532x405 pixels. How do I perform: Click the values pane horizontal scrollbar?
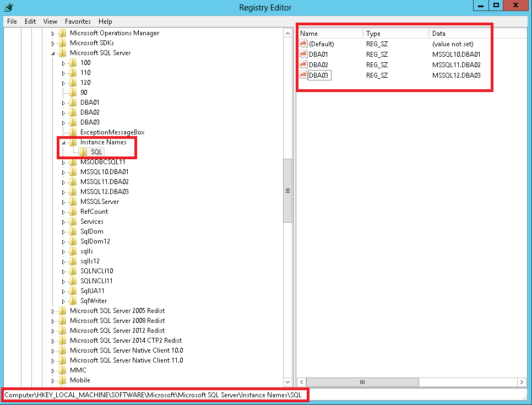point(362,382)
